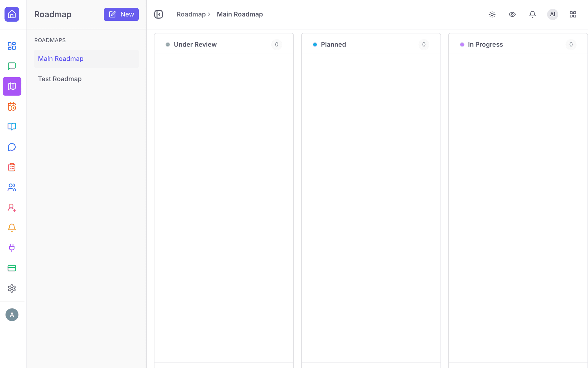This screenshot has width=588, height=368.
Task: Open the apps grid menu
Action: tap(573, 14)
